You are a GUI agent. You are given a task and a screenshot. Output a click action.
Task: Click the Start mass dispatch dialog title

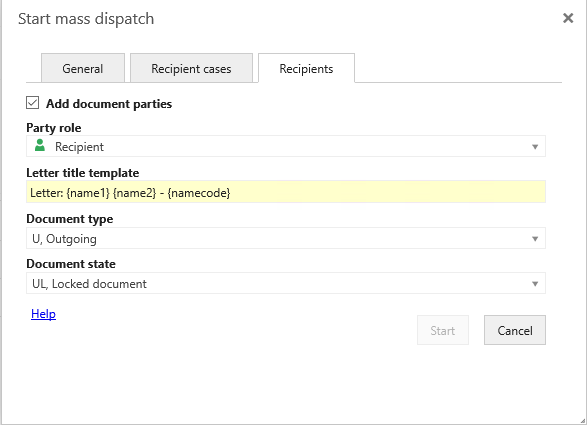click(x=86, y=19)
